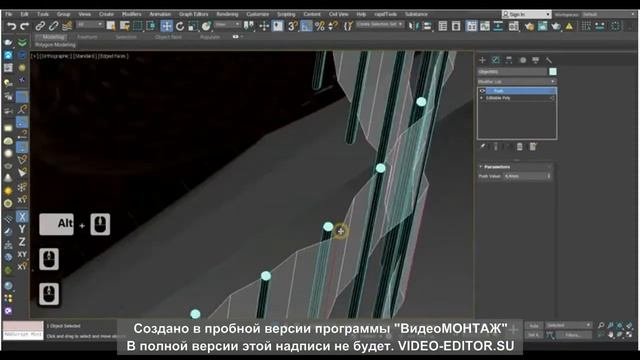The height and width of the screenshot is (360, 640).
Task: Restrict to Z axis constraint button
Action: click(22, 242)
